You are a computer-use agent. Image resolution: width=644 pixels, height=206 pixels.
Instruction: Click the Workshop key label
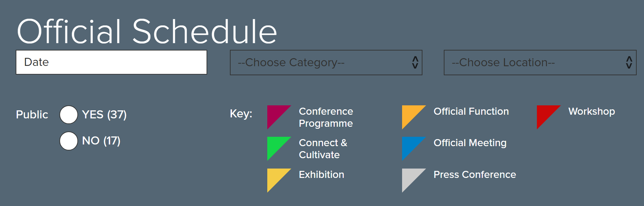[592, 112]
